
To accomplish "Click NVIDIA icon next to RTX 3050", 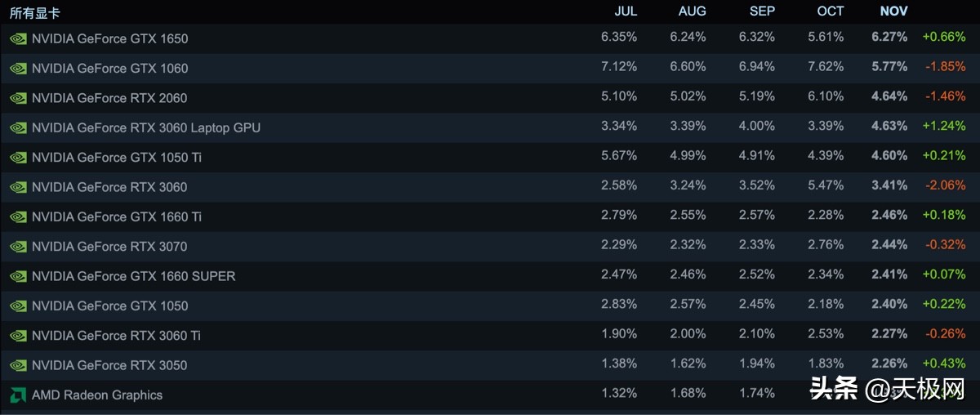I will 18,365.
